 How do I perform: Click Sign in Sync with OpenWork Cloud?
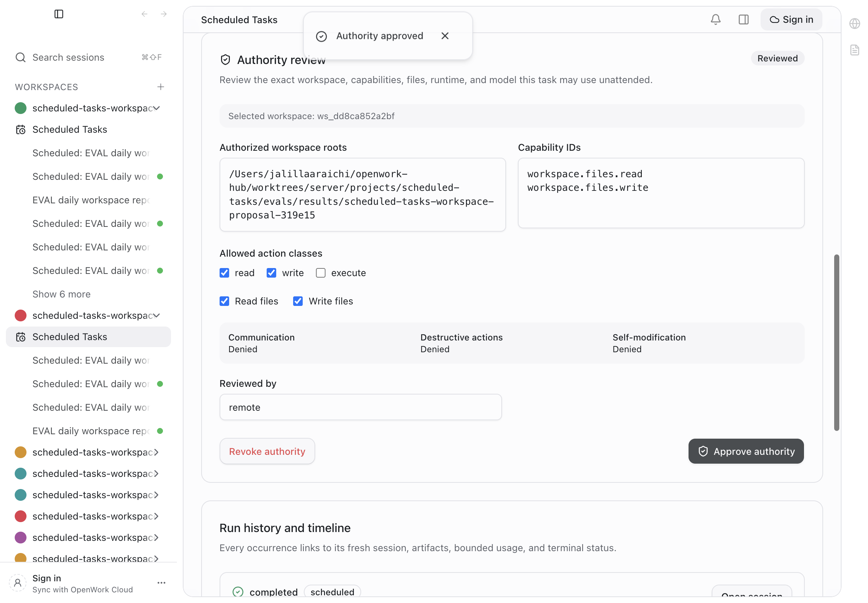point(82,583)
